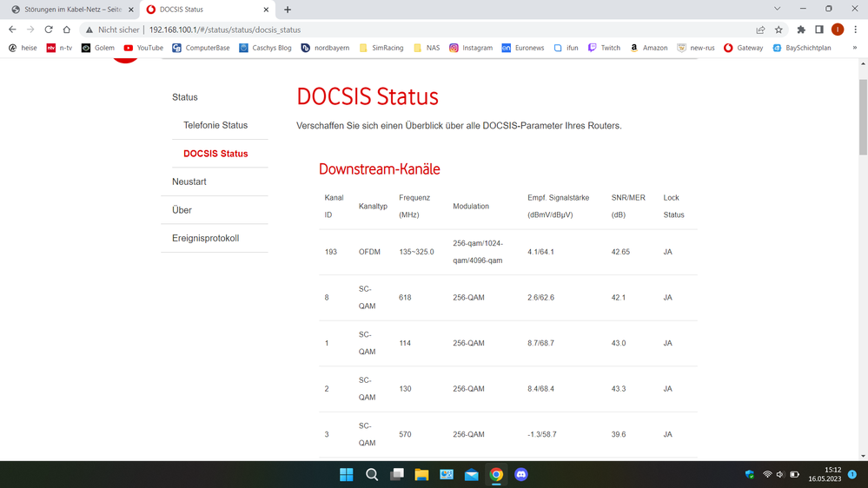Open the Extensions puzzle icon

click(801, 30)
